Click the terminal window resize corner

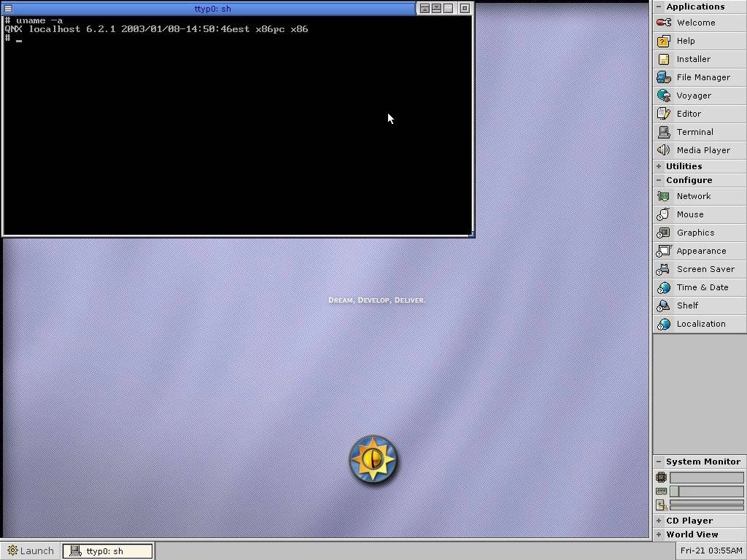coord(472,234)
